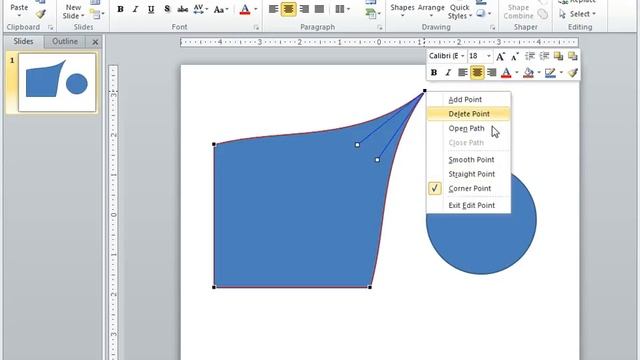Open Paragraph dialog launcher
Image resolution: width=640 pixels, height=360 pixels.
pyautogui.click(x=380, y=27)
